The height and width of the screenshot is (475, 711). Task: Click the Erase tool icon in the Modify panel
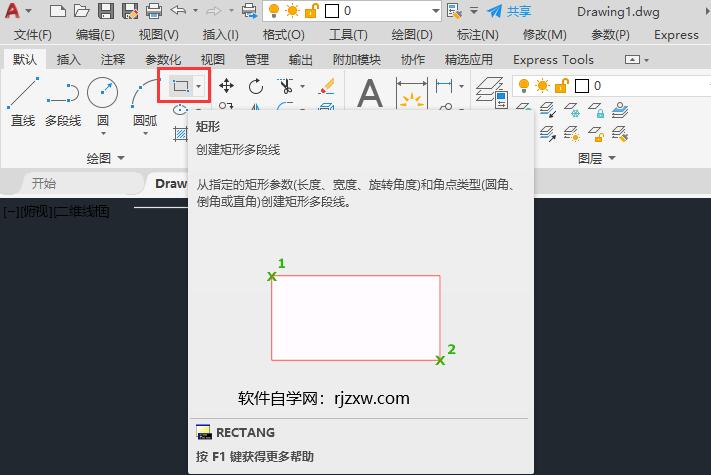tap(326, 86)
